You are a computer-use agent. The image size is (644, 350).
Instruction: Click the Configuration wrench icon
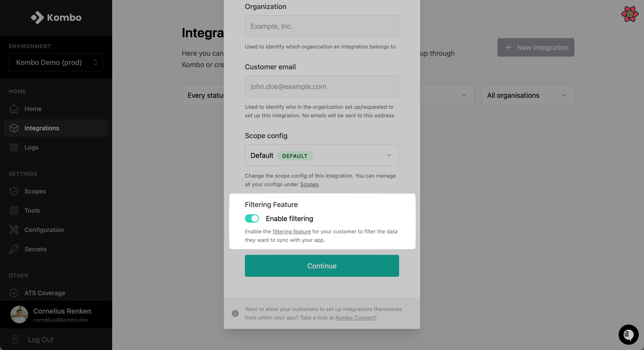(14, 230)
